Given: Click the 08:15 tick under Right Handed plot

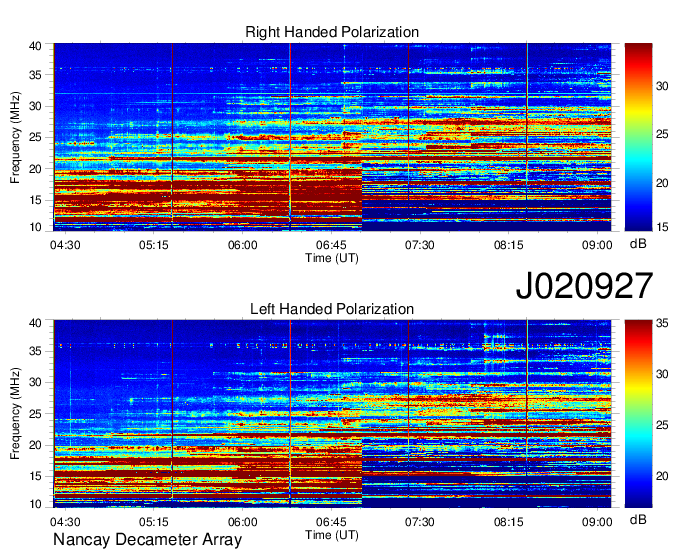Looking at the screenshot, I should (508, 245).
